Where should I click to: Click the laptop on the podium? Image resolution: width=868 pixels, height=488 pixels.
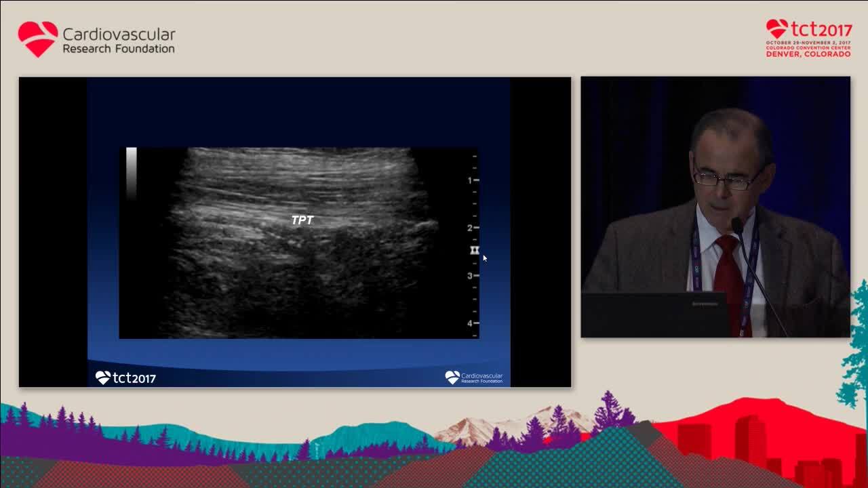coord(654,314)
